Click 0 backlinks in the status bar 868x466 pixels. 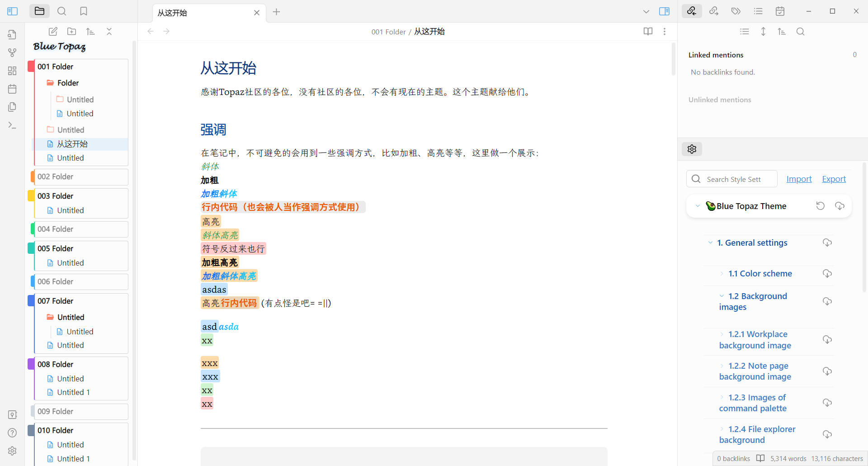tap(733, 458)
